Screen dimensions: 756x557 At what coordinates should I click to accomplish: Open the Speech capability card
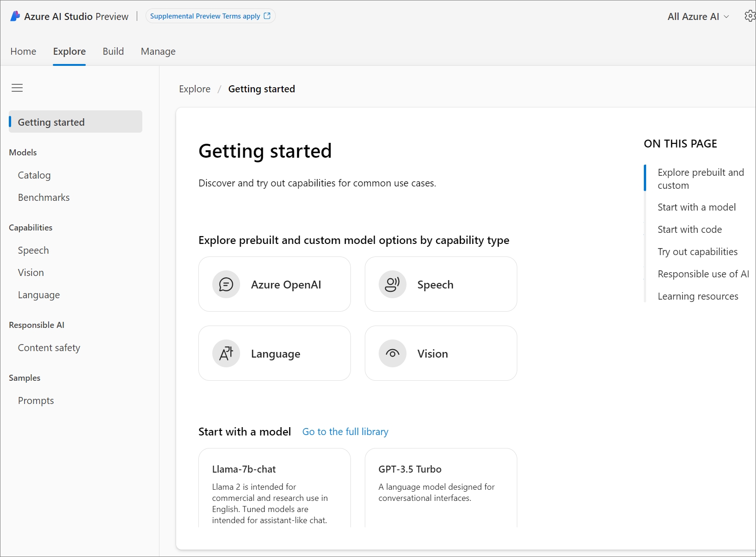441,284
